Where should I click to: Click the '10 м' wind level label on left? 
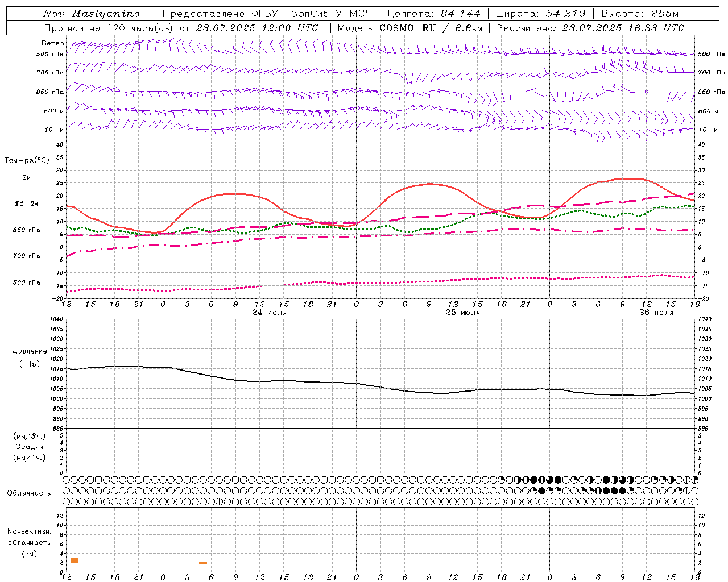click(55, 130)
